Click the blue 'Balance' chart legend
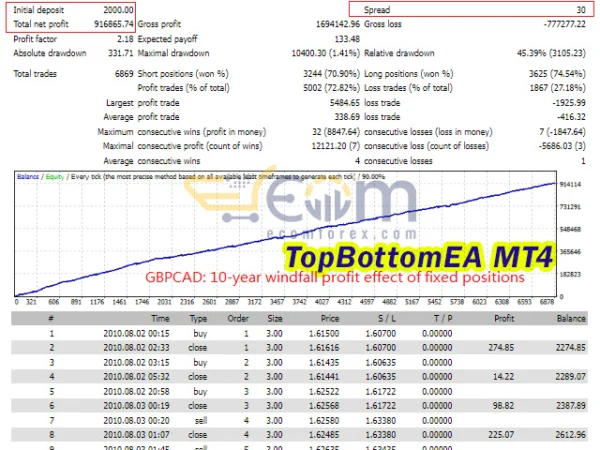The height and width of the screenshot is (450, 600). [x=28, y=177]
